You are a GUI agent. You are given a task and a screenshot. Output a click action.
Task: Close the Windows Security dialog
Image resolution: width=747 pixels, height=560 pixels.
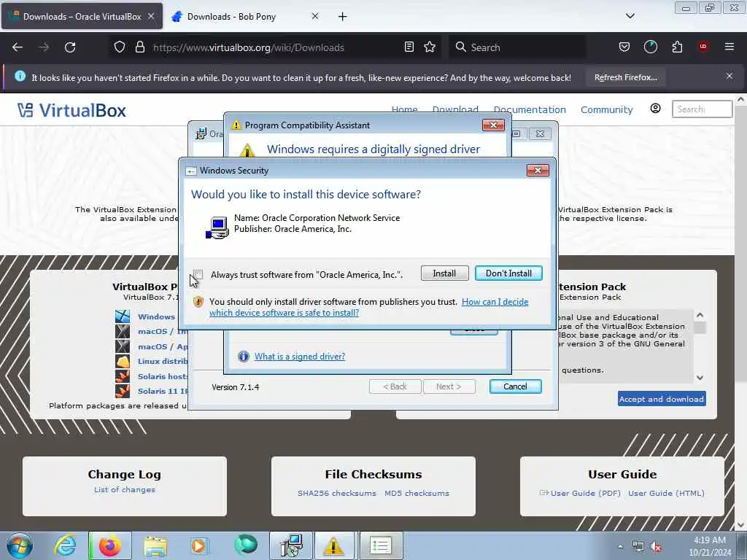tap(538, 171)
